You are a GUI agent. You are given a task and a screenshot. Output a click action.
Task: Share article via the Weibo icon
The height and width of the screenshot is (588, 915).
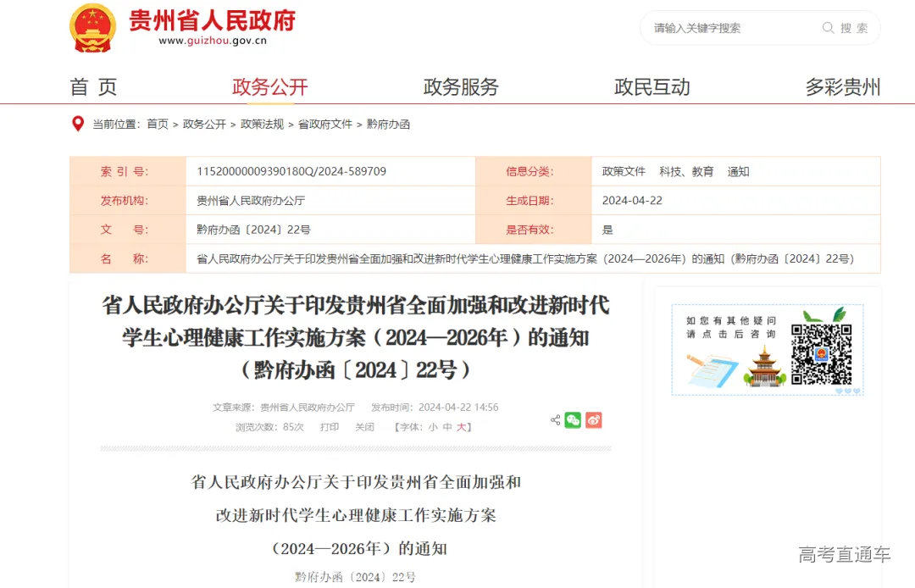(x=592, y=419)
